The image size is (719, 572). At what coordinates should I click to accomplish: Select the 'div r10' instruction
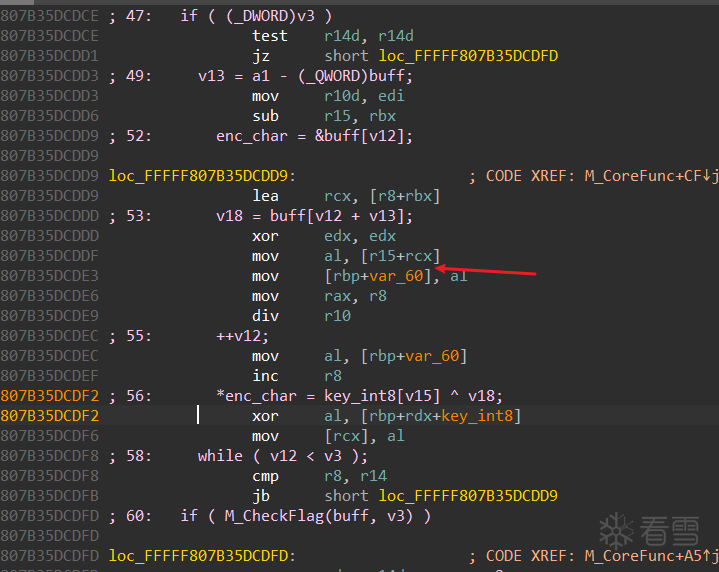[x=301, y=316]
